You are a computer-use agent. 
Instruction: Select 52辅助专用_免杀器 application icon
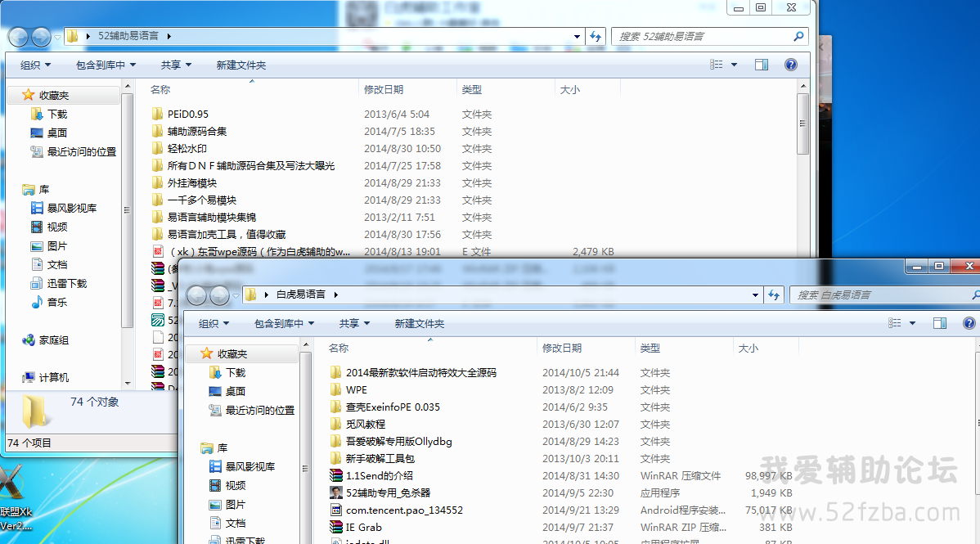(x=336, y=492)
